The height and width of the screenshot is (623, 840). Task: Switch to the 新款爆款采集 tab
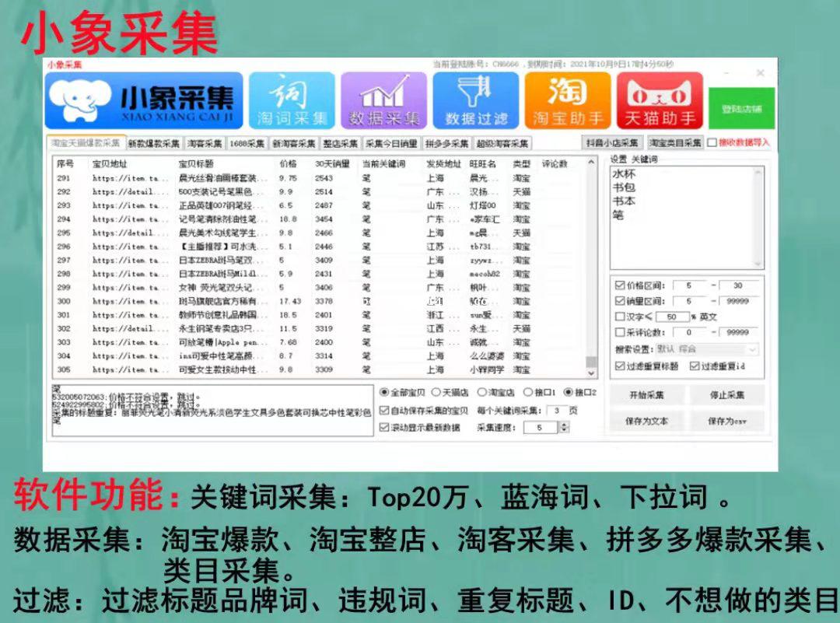point(154,144)
